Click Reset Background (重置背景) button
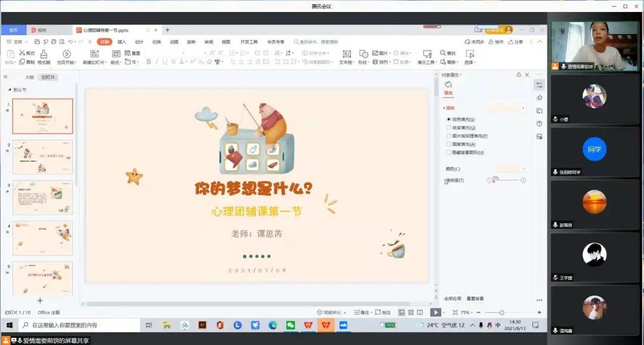This screenshot has height=345, width=644. [x=475, y=298]
